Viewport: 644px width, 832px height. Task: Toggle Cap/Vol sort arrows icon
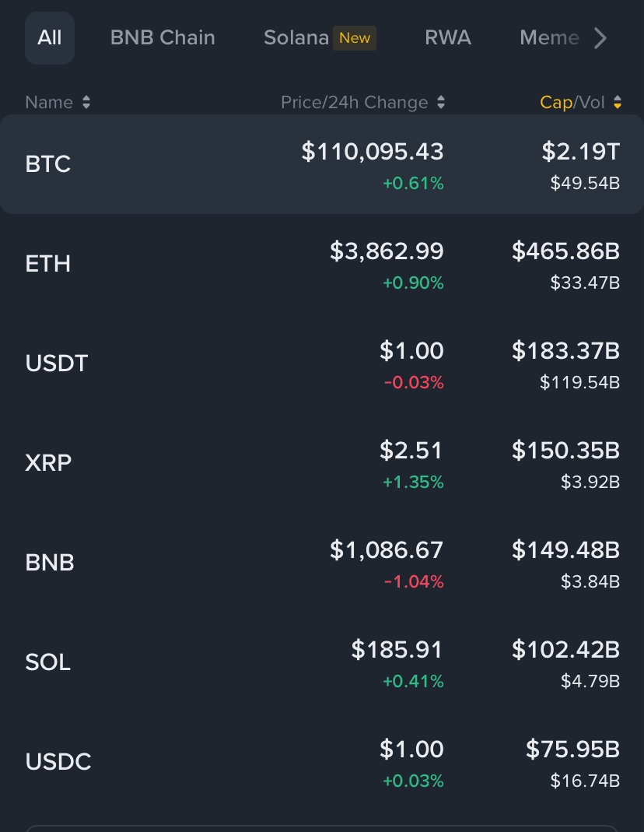pos(618,103)
